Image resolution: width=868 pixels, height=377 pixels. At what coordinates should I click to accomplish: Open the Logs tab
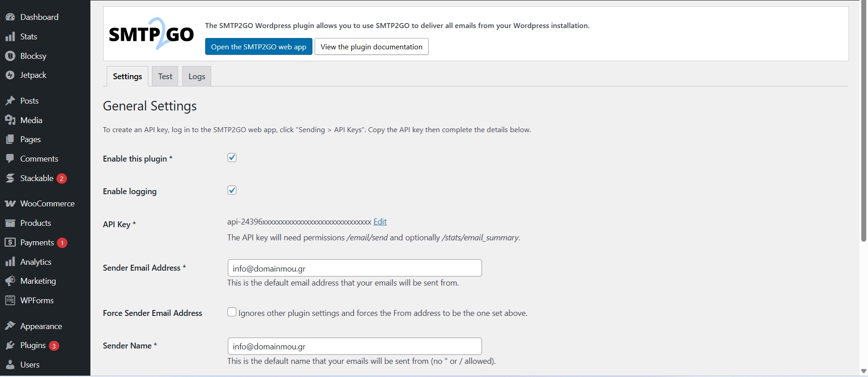click(197, 76)
